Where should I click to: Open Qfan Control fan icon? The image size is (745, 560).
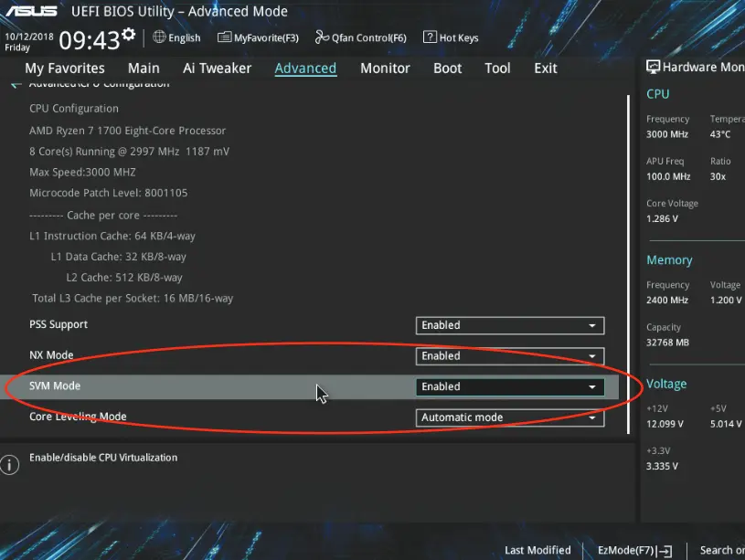pos(322,37)
